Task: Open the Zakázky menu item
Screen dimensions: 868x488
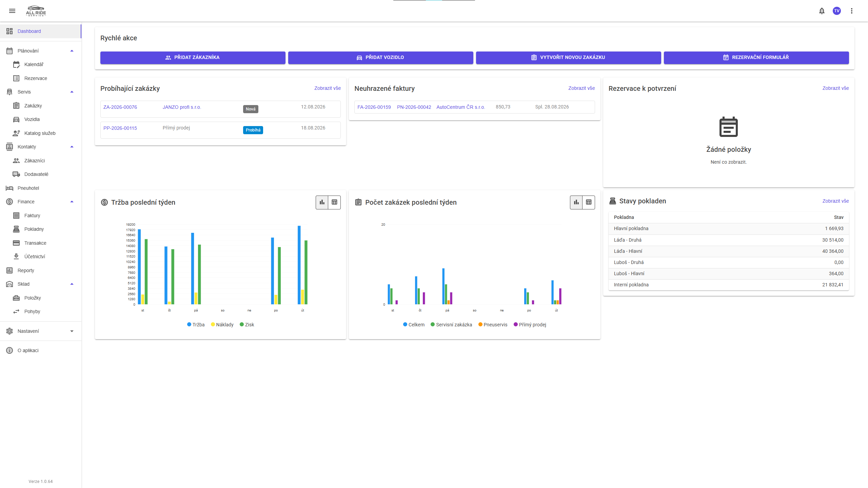Action: [41, 106]
